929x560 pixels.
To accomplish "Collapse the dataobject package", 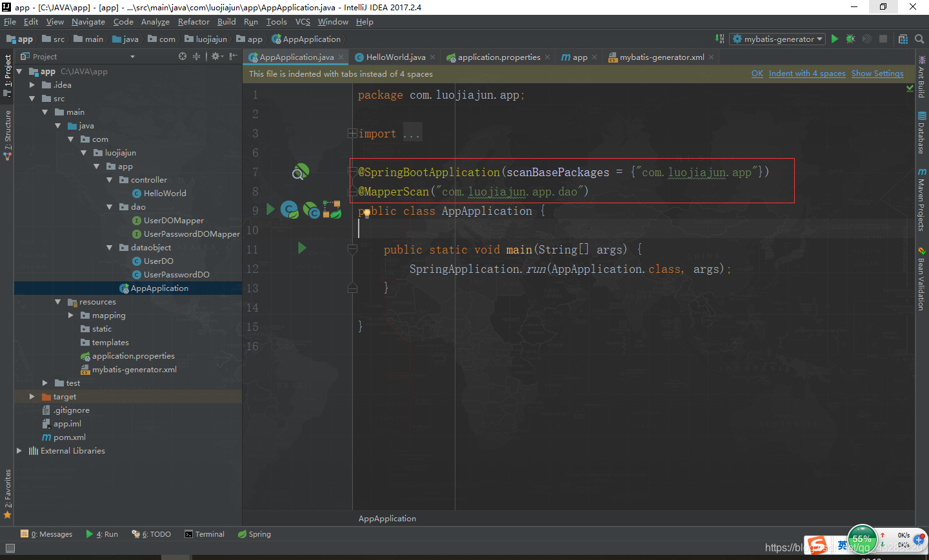I will point(110,248).
